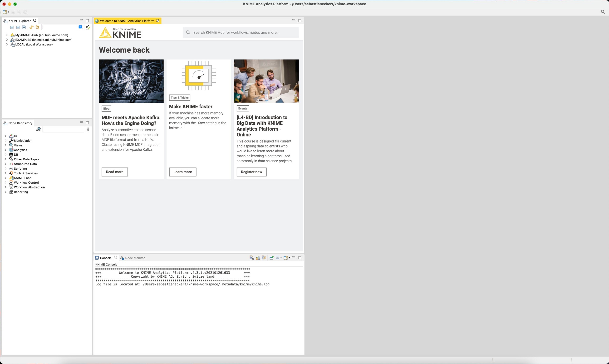Click Collapse icon in KNIME Explorer toolbar
This screenshot has width=609, height=364.
(18, 27)
